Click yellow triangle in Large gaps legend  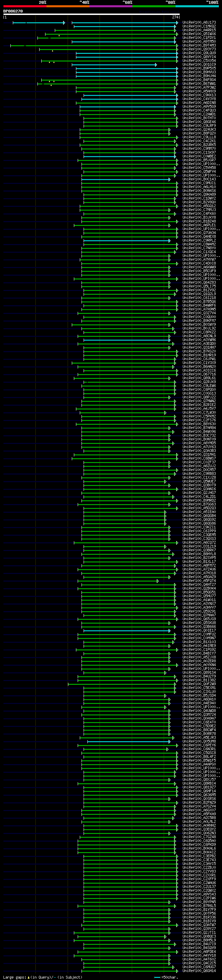click(x=28, y=977)
